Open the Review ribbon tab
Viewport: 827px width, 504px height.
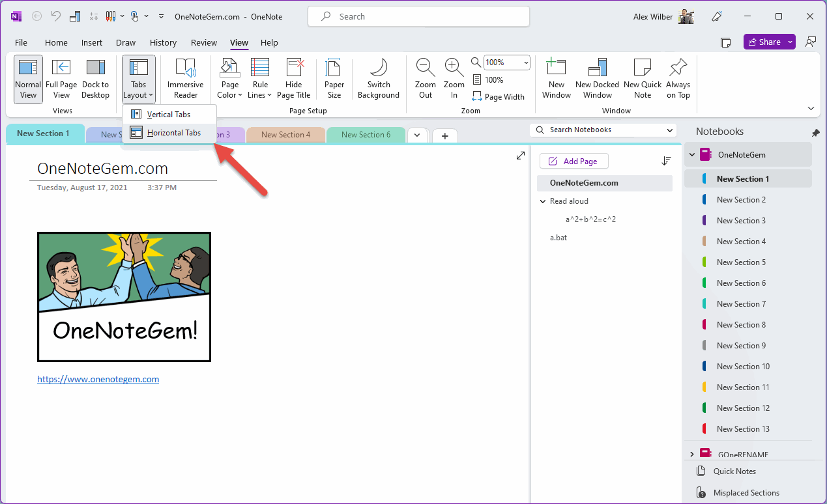click(x=204, y=42)
